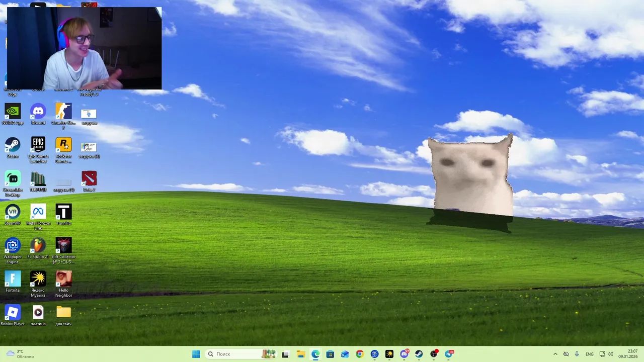Open Microsoft Store from the taskbar

click(330, 354)
